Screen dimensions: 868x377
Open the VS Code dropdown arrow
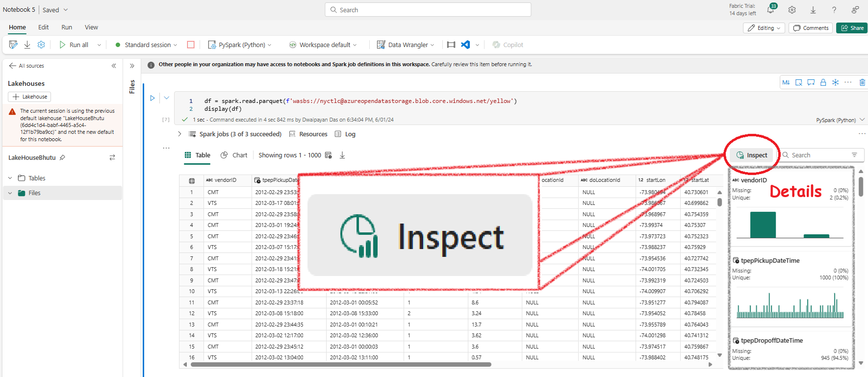477,45
